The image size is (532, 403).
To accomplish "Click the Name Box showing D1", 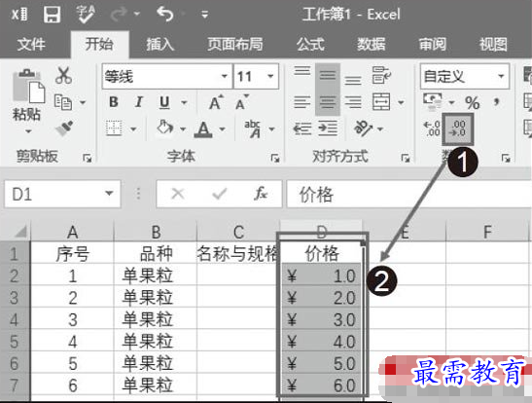I will coord(62,195).
